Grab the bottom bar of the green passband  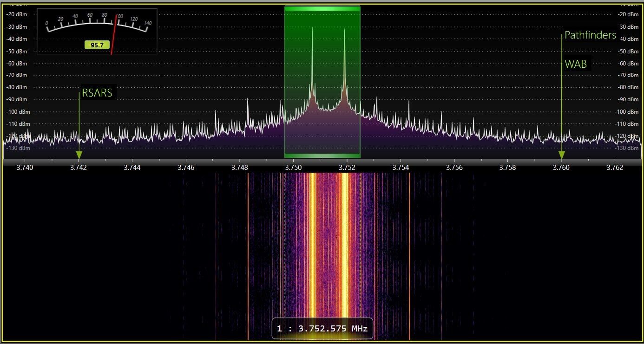pyautogui.click(x=322, y=156)
